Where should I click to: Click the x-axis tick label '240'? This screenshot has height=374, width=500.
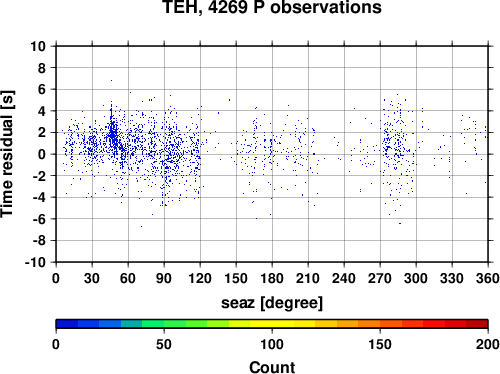click(x=344, y=278)
